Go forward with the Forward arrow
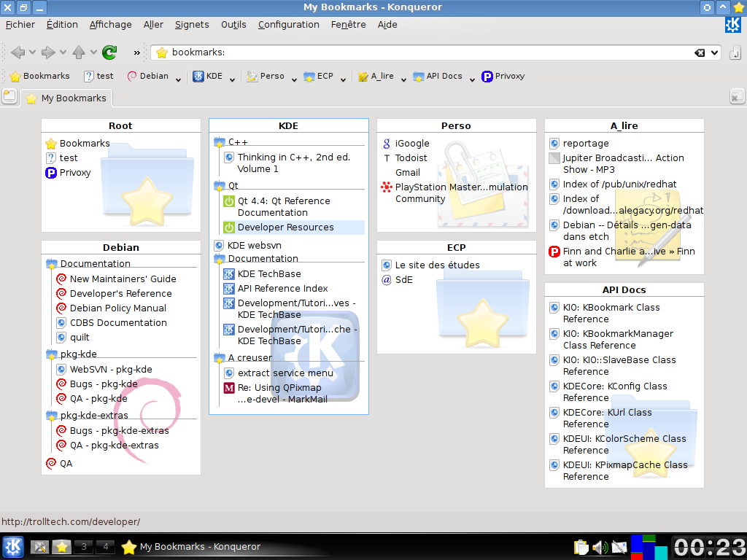Viewport: 747px width, 560px height. point(48,52)
